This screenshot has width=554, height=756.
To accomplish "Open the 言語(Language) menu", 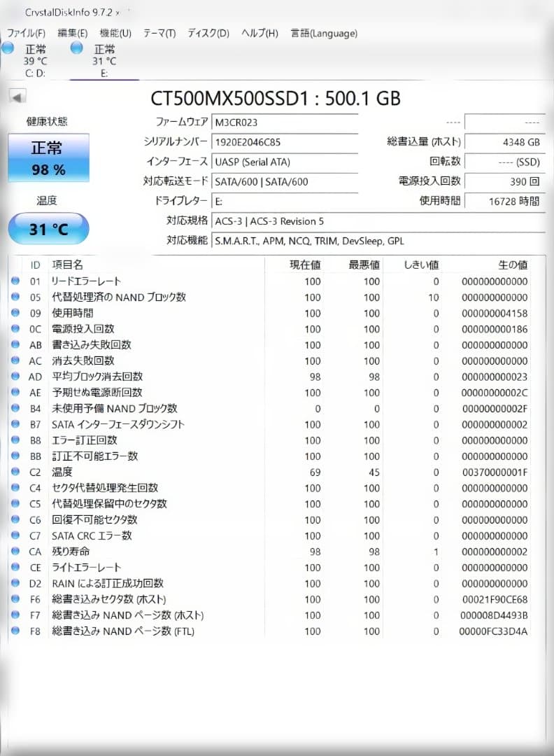I will tap(324, 34).
